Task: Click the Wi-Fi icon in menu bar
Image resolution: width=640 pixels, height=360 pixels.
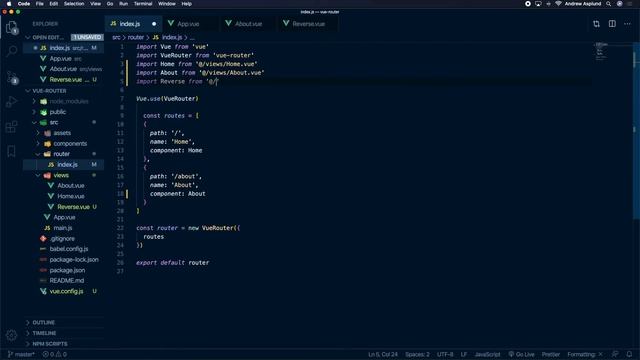Action: click(558, 4)
